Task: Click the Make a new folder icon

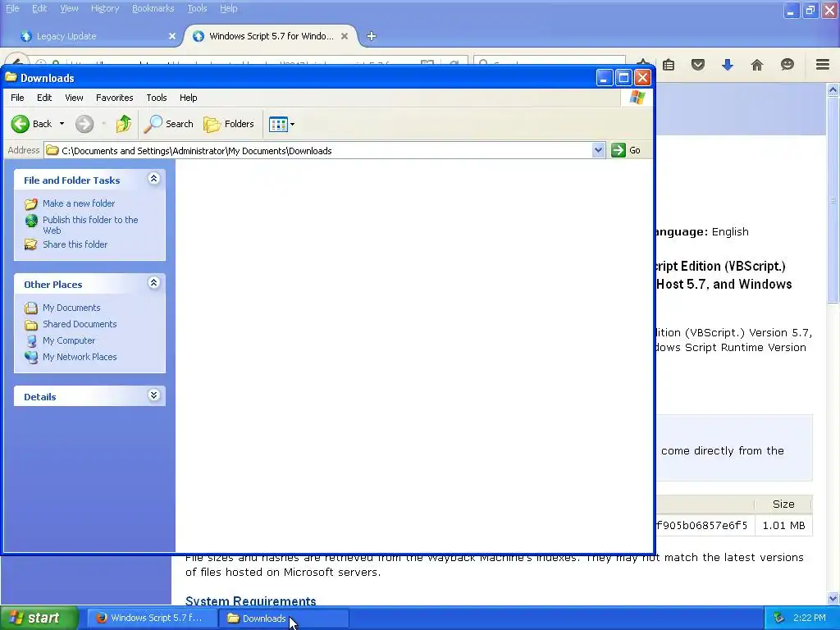Action: click(x=31, y=203)
